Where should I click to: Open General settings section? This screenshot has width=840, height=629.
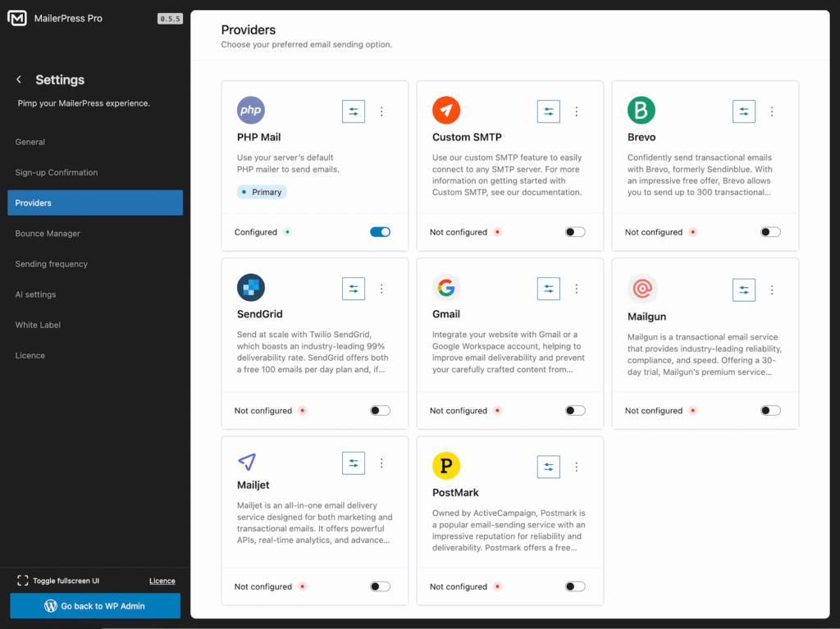(95, 142)
